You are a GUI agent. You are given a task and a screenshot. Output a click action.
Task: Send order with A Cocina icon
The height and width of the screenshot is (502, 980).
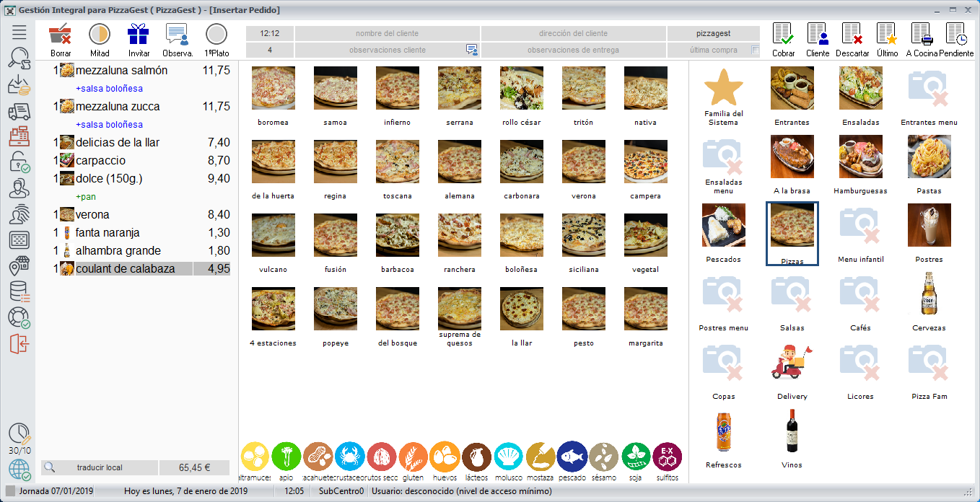[x=922, y=35]
